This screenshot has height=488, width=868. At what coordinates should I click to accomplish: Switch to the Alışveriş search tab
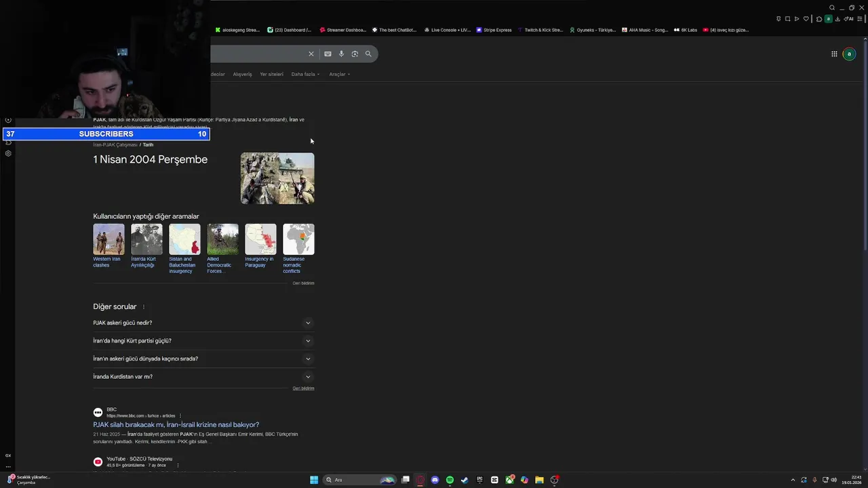point(242,75)
